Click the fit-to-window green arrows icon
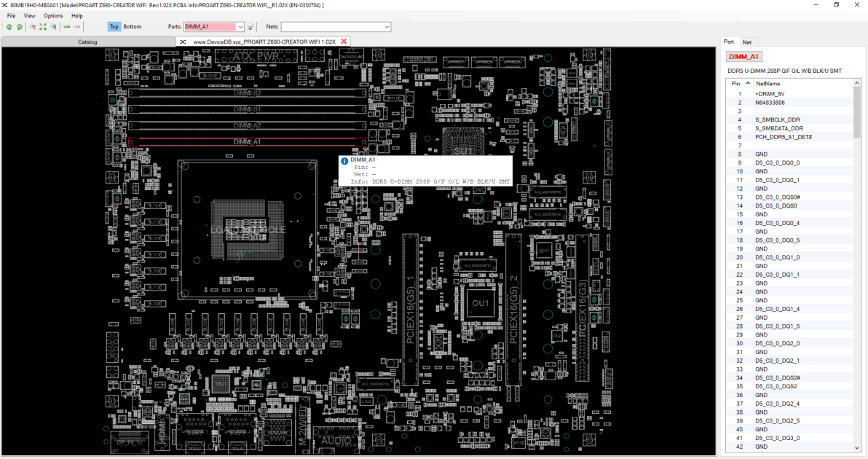Viewport: 868px width, 459px height. coord(43,26)
